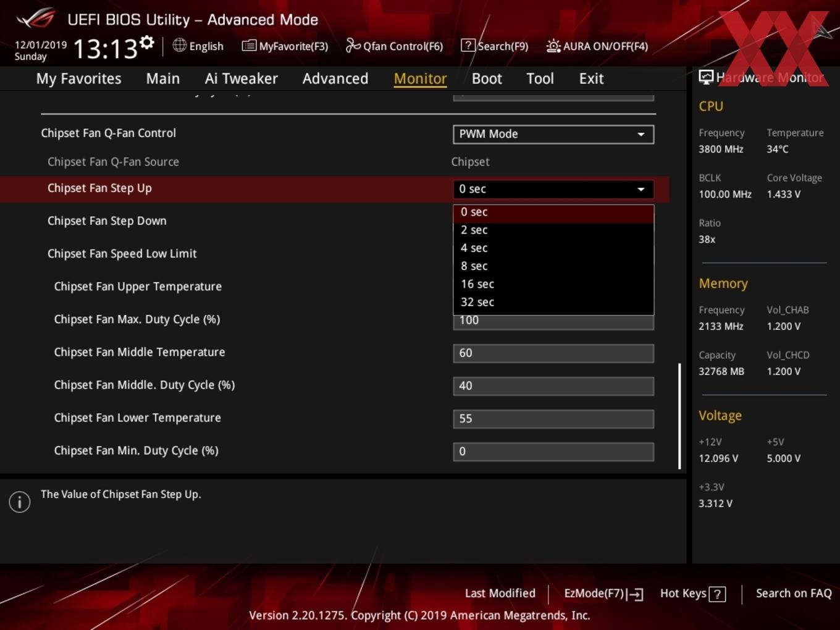The height and width of the screenshot is (630, 840).
Task: Click the ROG logo icon
Action: (36, 19)
